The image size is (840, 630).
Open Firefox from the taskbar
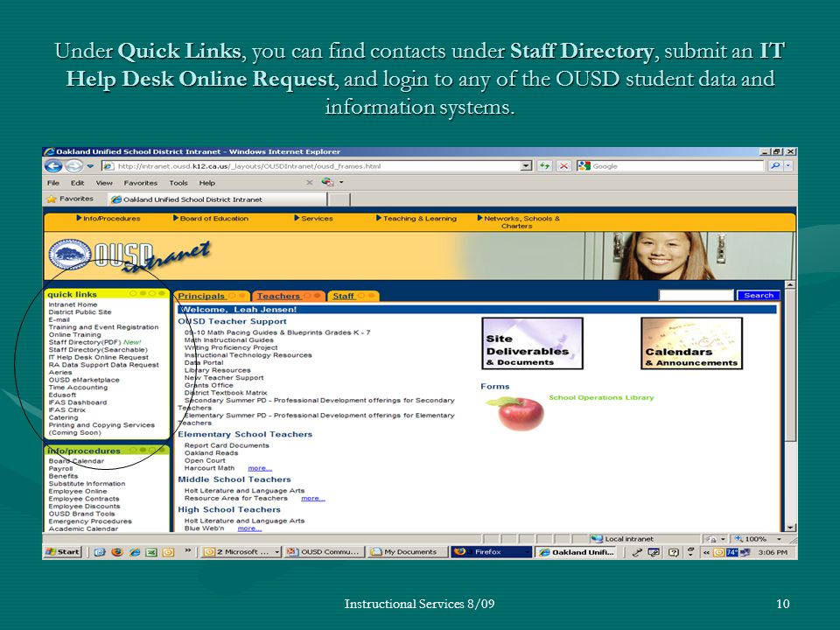491,552
